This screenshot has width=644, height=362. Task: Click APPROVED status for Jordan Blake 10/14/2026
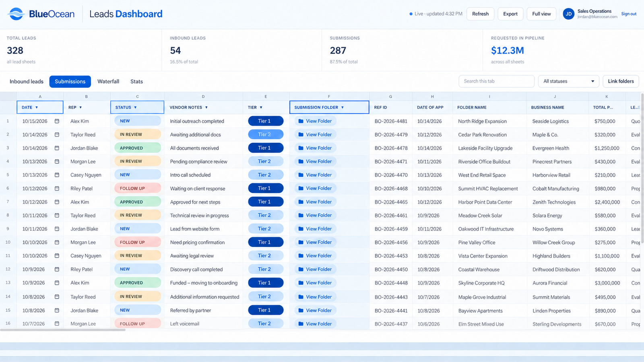click(x=138, y=148)
